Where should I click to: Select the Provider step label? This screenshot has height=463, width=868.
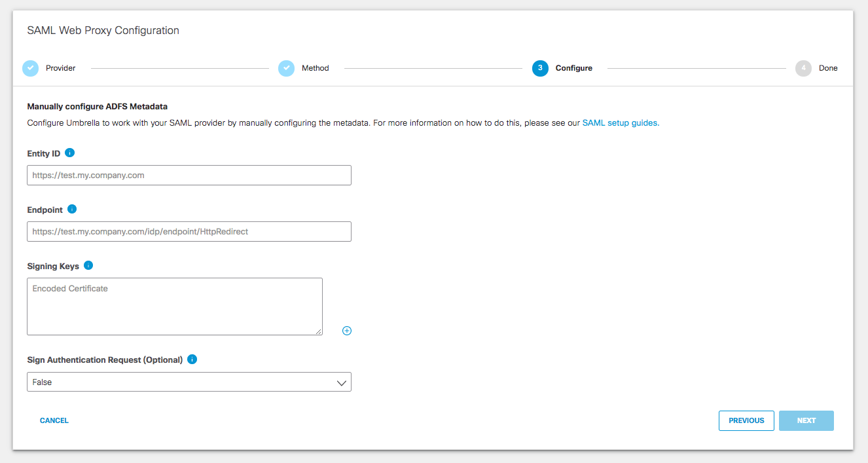[60, 67]
